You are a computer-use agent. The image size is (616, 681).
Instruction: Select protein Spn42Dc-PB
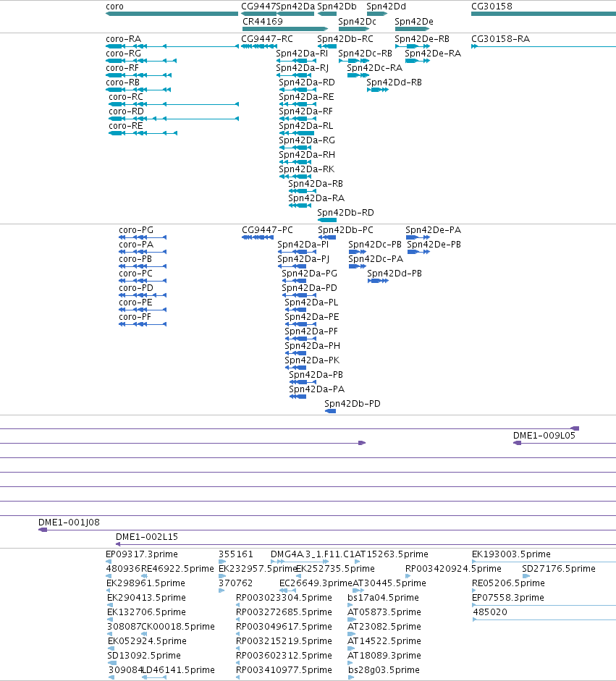(x=358, y=252)
